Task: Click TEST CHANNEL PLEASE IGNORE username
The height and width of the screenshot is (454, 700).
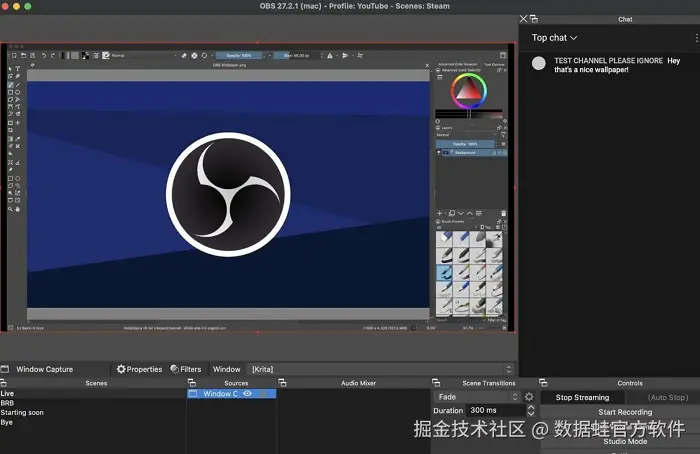Action: coord(608,61)
